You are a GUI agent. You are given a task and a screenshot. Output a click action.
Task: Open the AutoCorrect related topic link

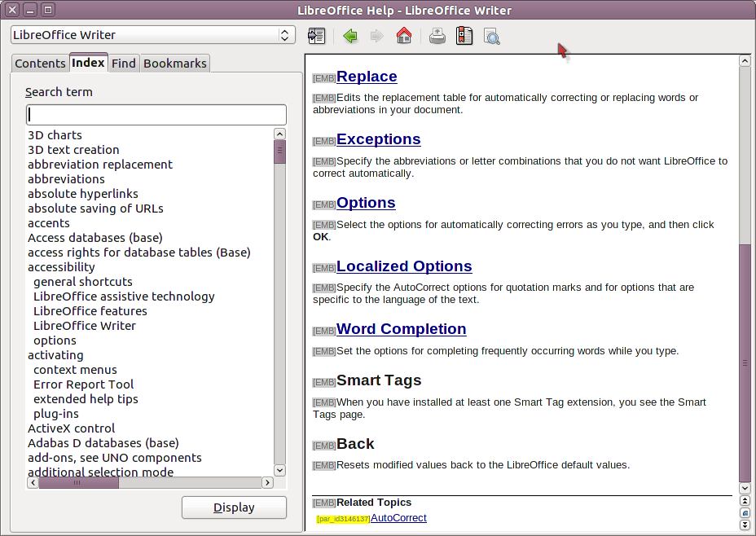tap(398, 518)
